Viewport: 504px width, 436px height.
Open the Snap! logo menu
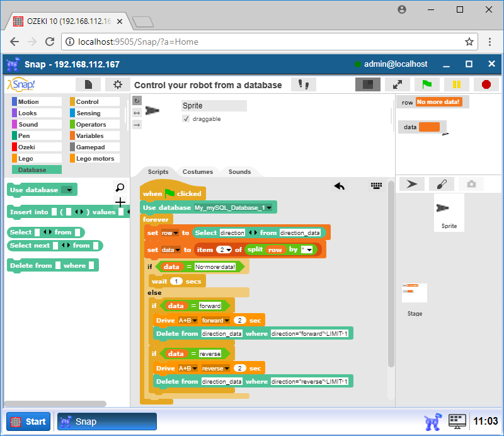[21, 84]
